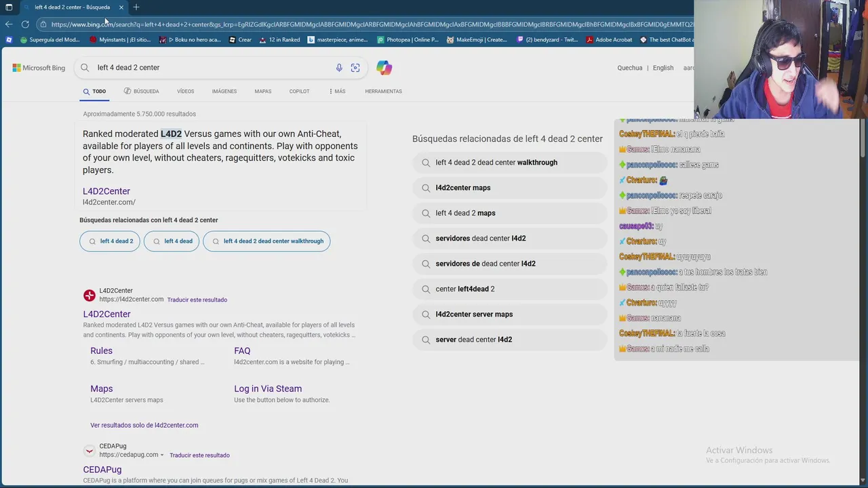868x488 pixels.
Task: Select suggestion 'server dead center l4d2'
Action: click(x=509, y=340)
